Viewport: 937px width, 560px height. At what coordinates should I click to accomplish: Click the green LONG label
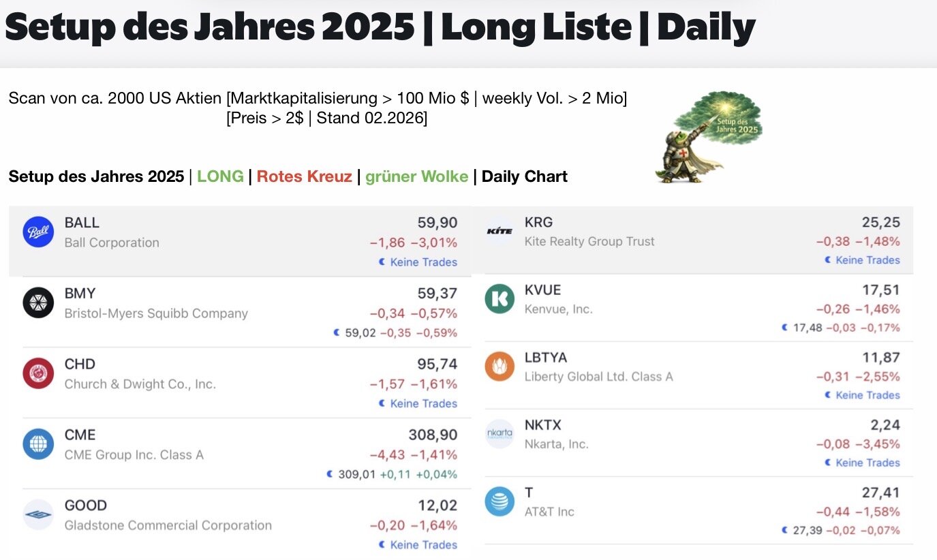220,177
